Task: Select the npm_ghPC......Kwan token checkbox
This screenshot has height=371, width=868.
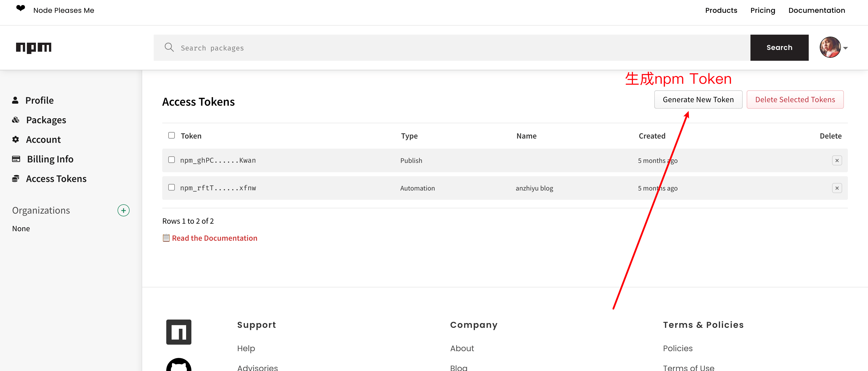Action: [x=172, y=160]
